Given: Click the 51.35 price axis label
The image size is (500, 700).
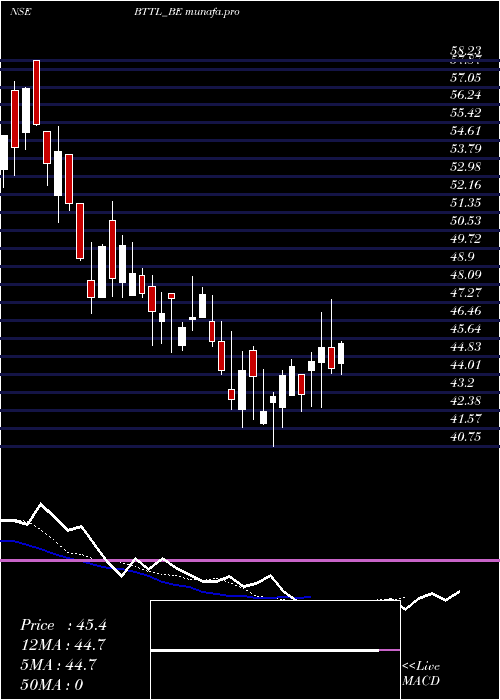Looking at the screenshot, I should (x=466, y=203).
